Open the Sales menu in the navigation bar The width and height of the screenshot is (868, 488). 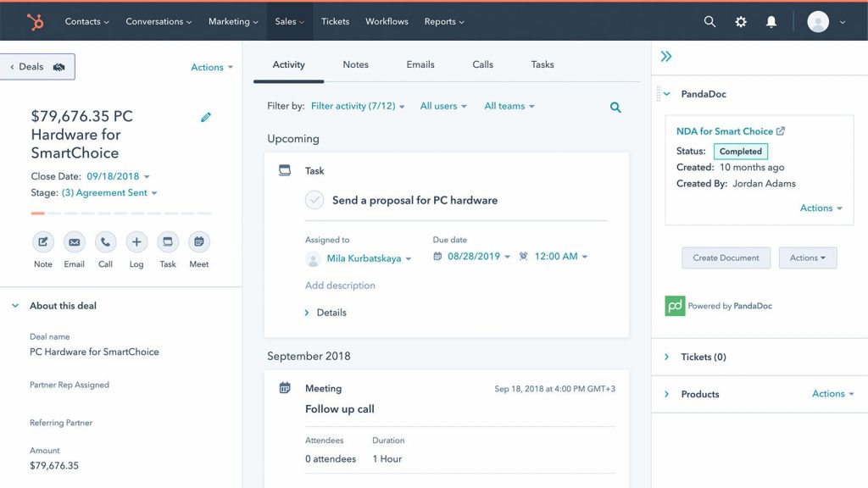pos(289,22)
